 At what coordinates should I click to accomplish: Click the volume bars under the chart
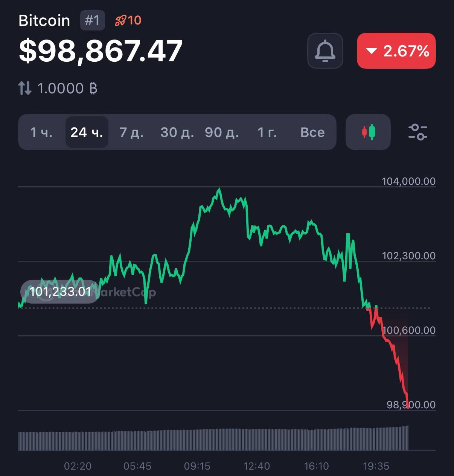point(213,438)
